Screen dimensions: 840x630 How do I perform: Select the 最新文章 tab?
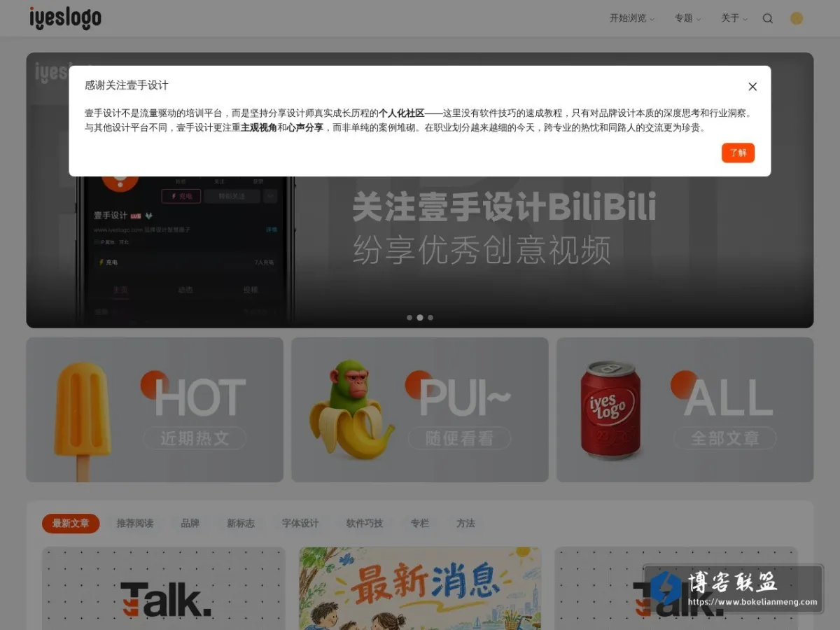point(71,524)
